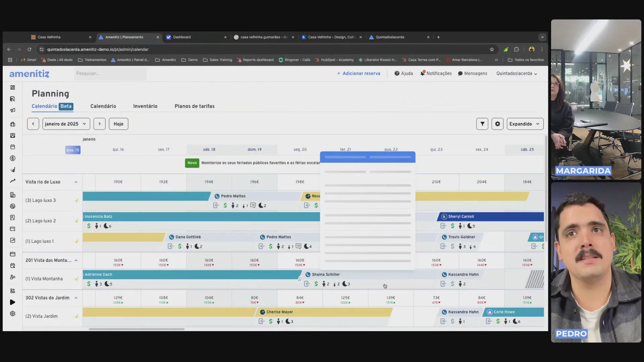Switch to the Calendário Beta tab
Viewport: 644px width, 362px height.
click(x=52, y=106)
